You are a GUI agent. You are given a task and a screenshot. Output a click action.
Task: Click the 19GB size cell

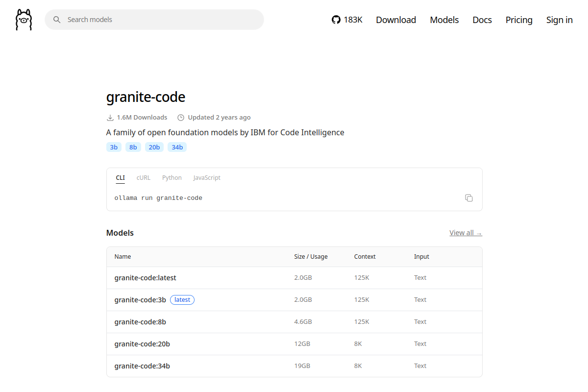(x=302, y=366)
